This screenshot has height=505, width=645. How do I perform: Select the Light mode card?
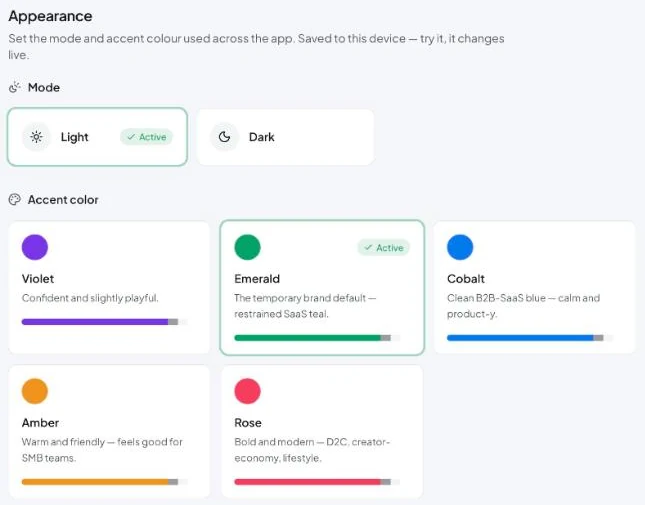tap(97, 137)
